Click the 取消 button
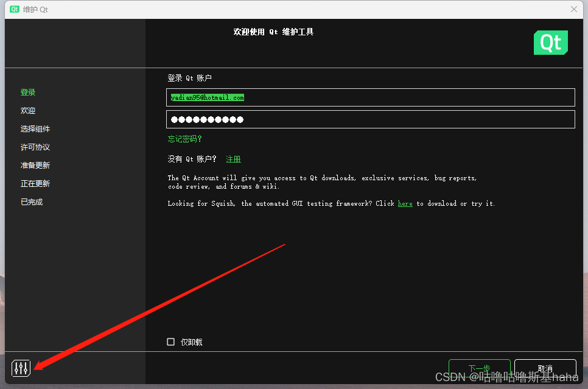 pos(545,368)
